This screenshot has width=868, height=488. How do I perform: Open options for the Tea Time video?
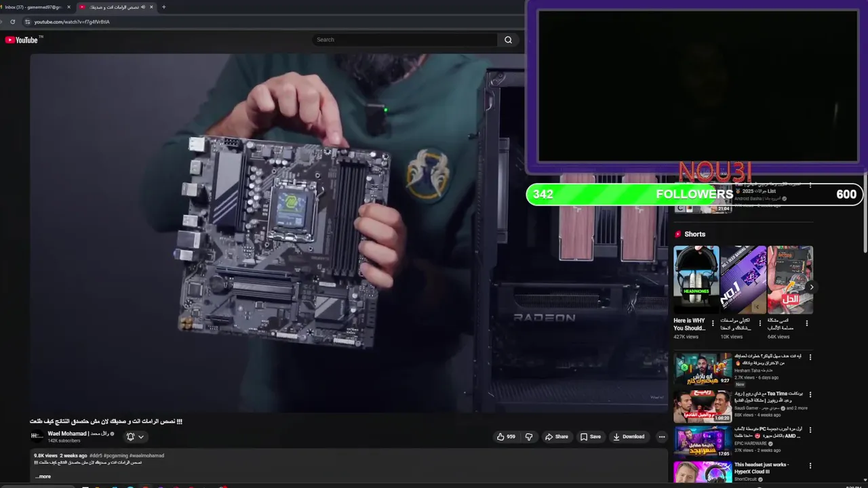click(810, 394)
